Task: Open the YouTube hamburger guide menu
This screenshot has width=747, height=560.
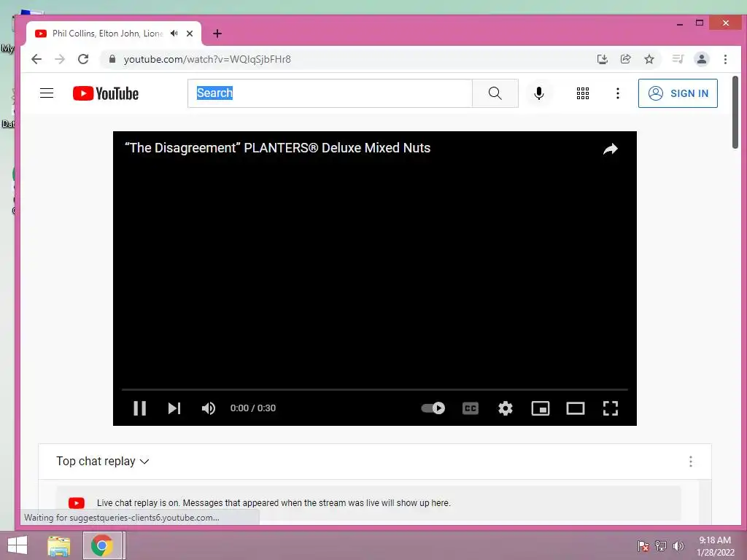Action: coord(47,93)
